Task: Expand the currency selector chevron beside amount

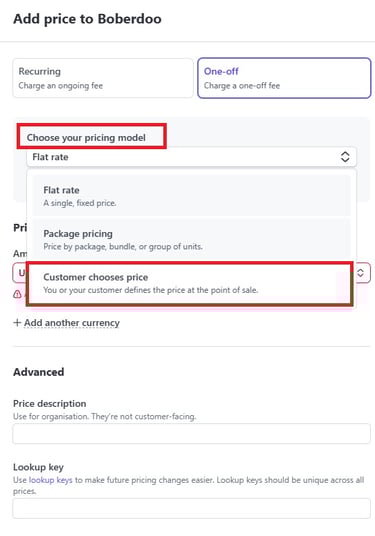Action: click(360, 273)
